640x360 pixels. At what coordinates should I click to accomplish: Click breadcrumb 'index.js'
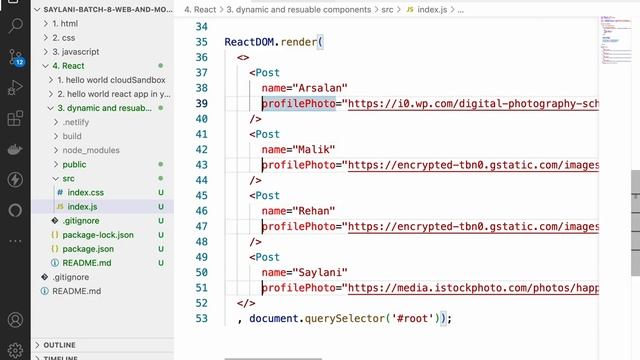[x=427, y=10]
